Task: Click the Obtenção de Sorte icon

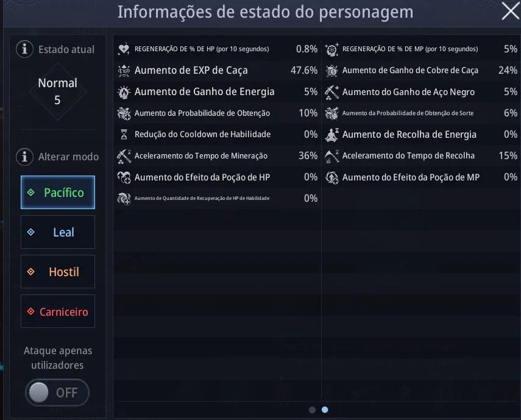Action: [x=331, y=113]
